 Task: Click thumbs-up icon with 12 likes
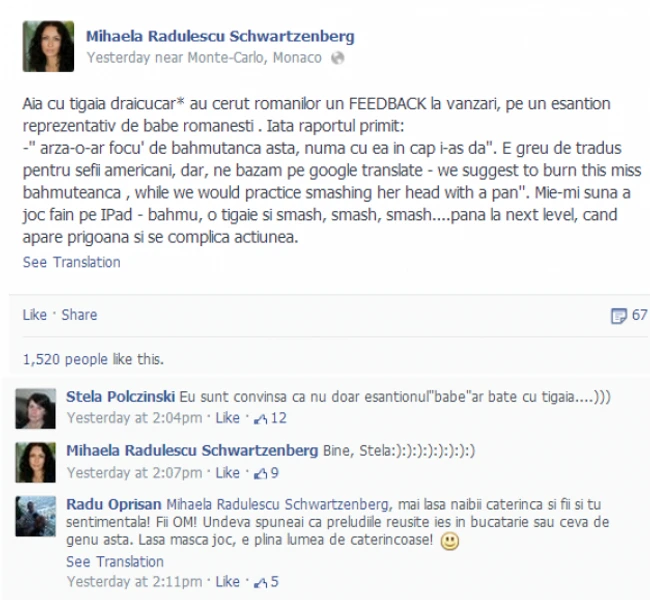click(x=260, y=419)
